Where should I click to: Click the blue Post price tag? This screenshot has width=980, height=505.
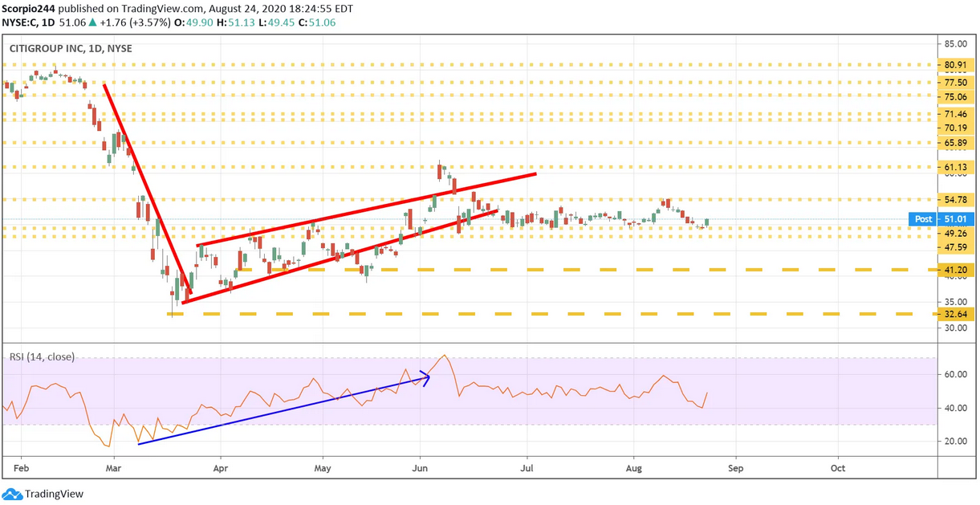[x=923, y=219]
